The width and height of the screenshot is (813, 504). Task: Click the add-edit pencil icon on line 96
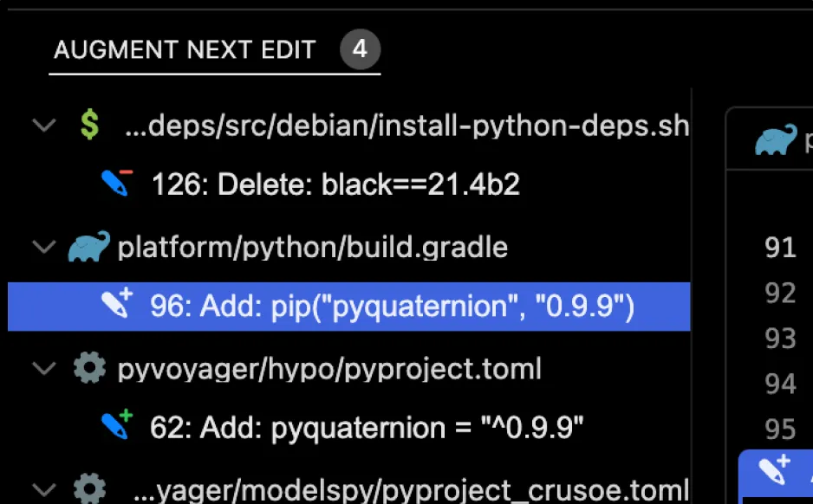116,303
